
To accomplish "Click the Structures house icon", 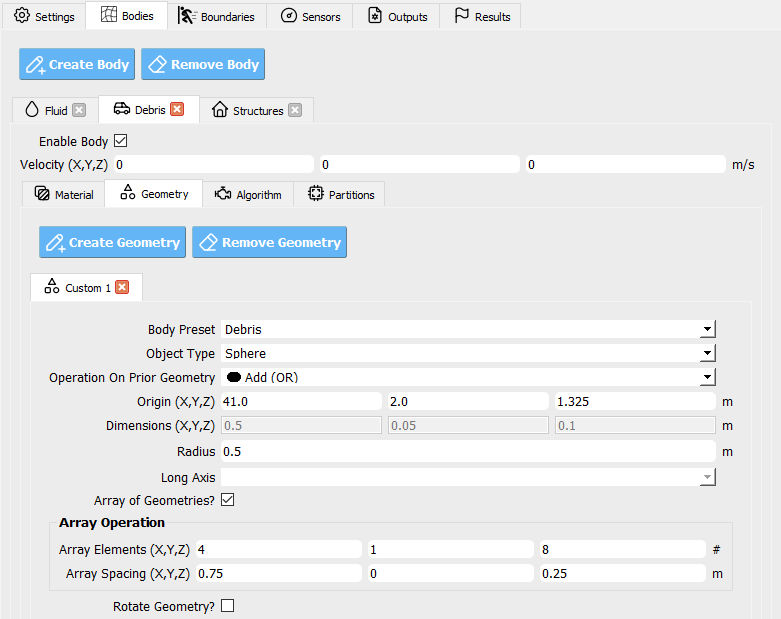I will point(220,109).
